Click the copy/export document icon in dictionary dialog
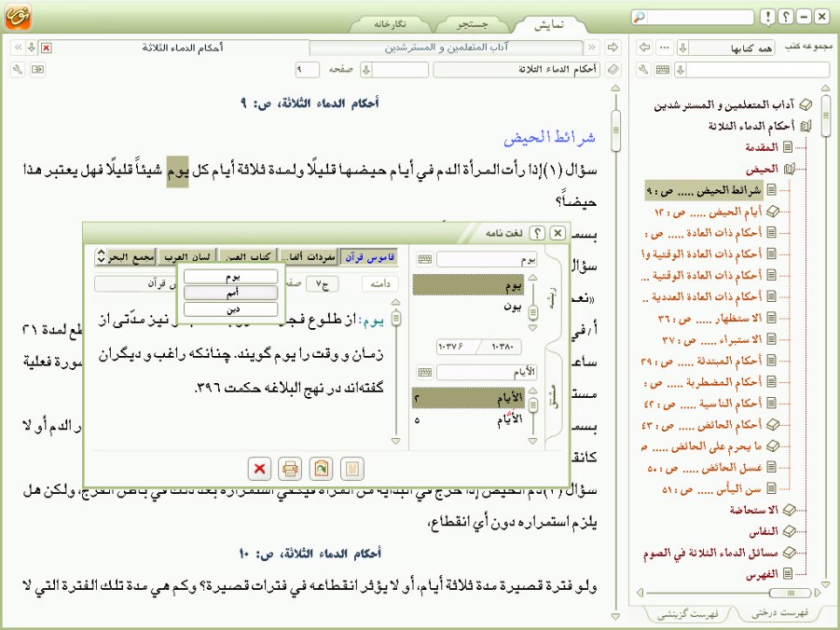This screenshot has height=630, width=840. pos(321,469)
